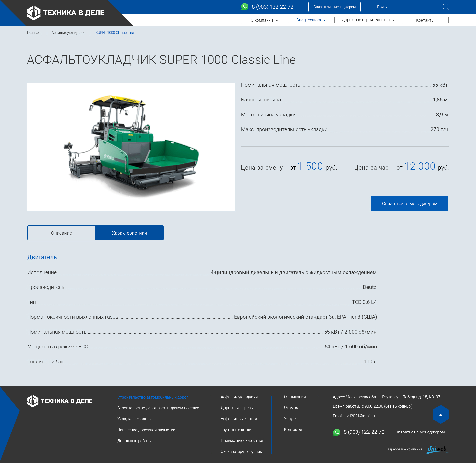
Task: Select the Характеристики tab
Action: (129, 233)
